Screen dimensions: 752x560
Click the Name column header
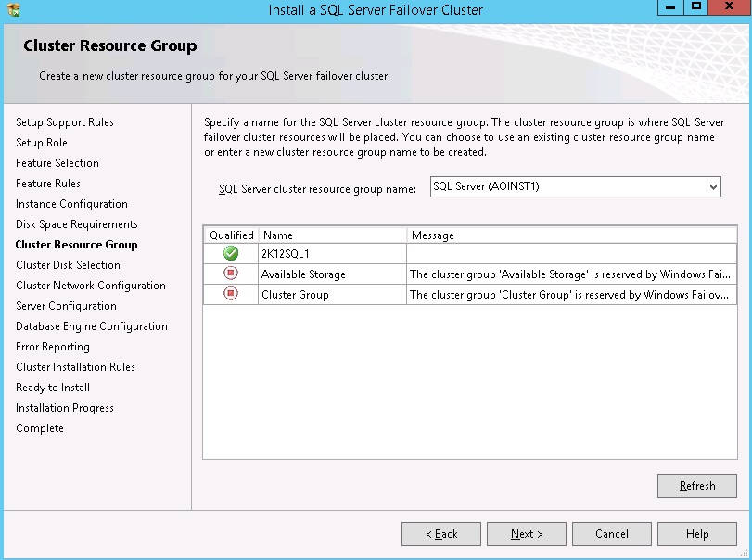click(x=333, y=235)
